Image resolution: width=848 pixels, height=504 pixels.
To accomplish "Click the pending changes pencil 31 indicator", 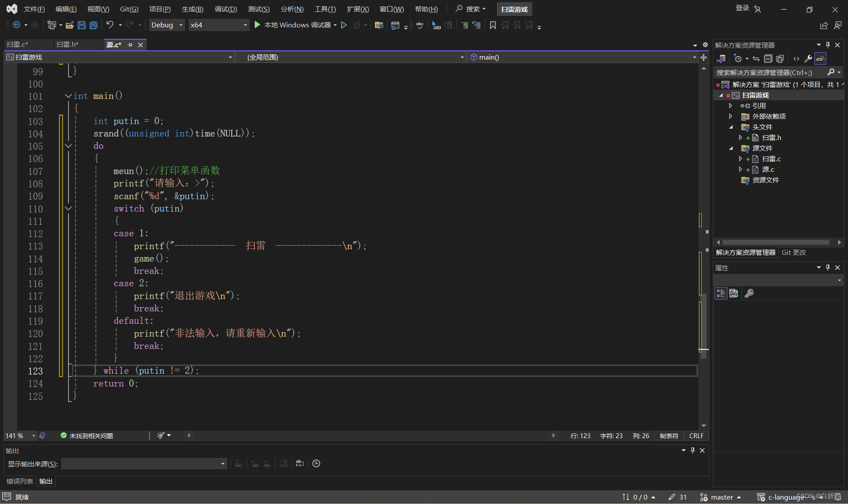I will [x=678, y=497].
